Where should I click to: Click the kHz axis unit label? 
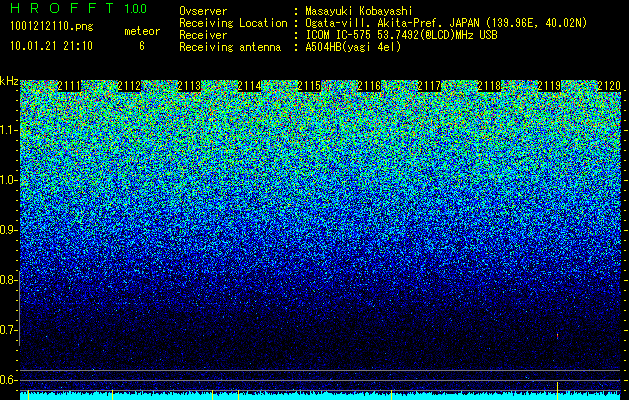9,81
